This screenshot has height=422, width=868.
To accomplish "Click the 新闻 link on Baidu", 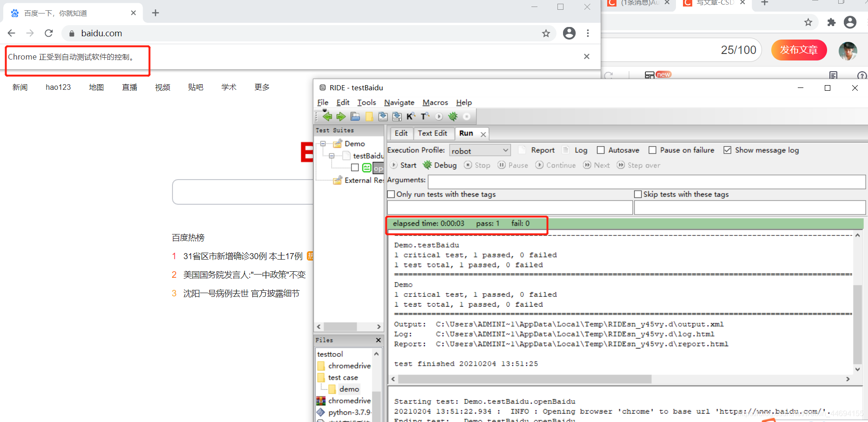I will (20, 87).
